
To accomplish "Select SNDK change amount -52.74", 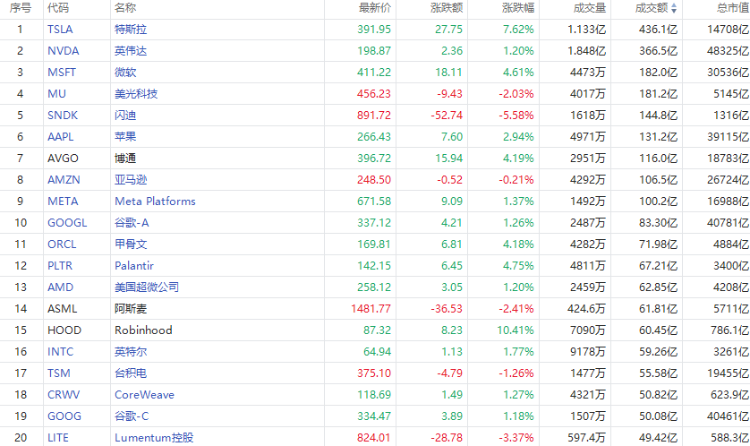I will coord(447,115).
